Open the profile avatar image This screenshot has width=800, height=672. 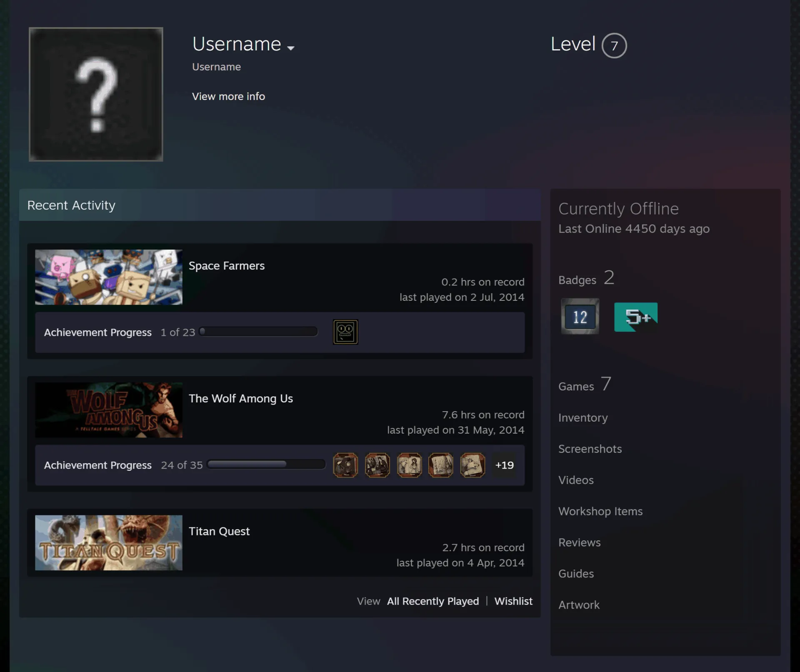[96, 94]
